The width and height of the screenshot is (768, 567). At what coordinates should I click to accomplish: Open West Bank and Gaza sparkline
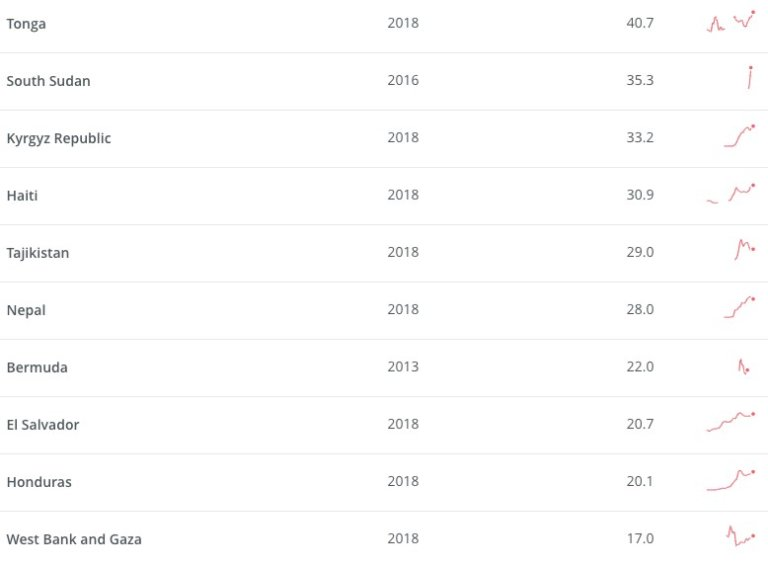tap(741, 536)
